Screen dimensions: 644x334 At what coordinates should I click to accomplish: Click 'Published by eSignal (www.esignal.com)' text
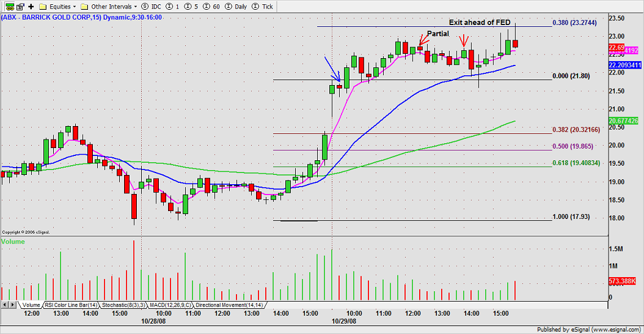pos(590,330)
